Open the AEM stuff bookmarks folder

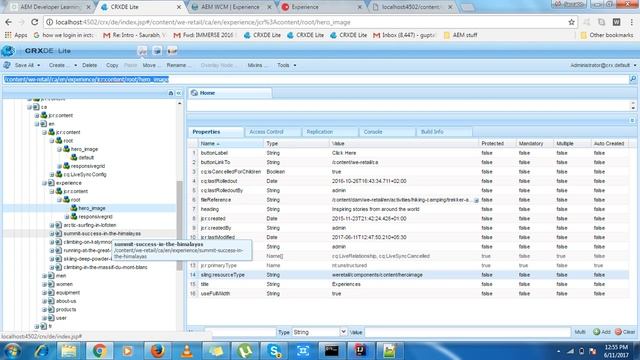point(460,35)
